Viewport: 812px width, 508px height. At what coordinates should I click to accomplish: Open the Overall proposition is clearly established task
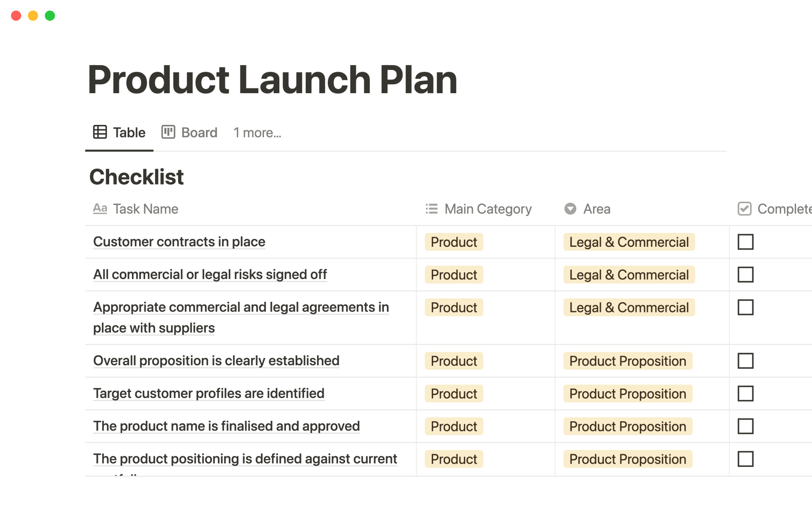coord(216,361)
